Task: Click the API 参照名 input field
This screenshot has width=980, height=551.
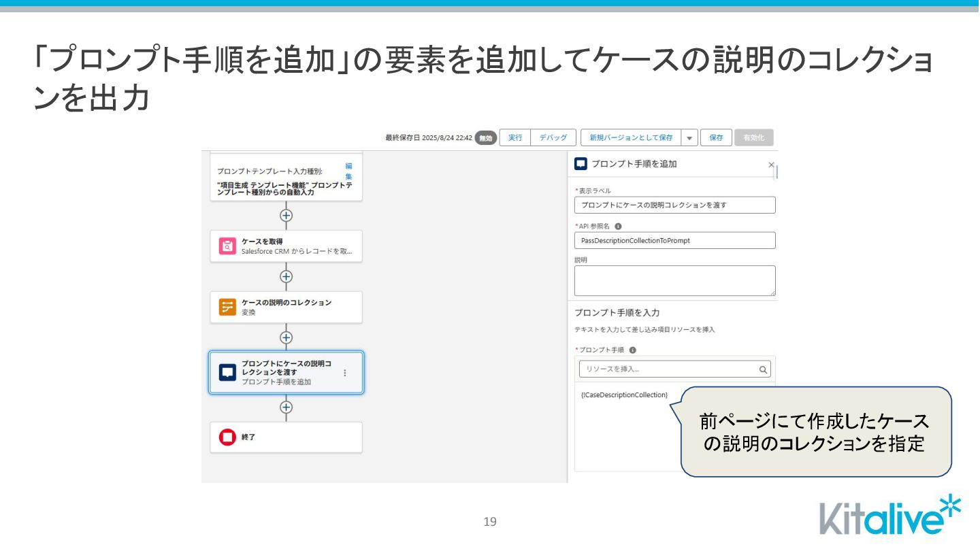Action: (x=675, y=240)
